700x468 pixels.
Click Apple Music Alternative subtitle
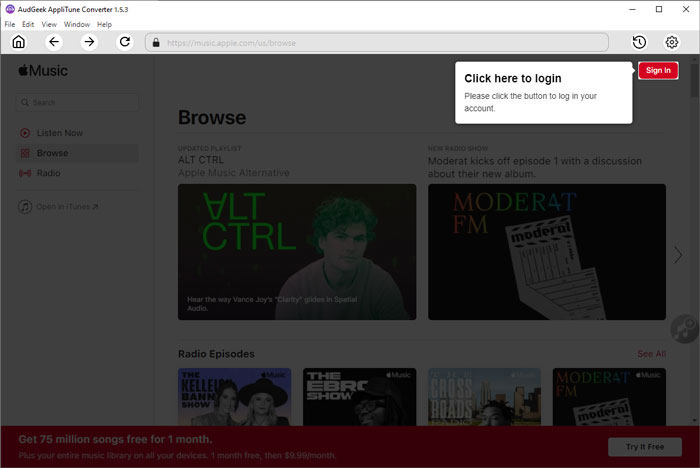[x=234, y=173]
